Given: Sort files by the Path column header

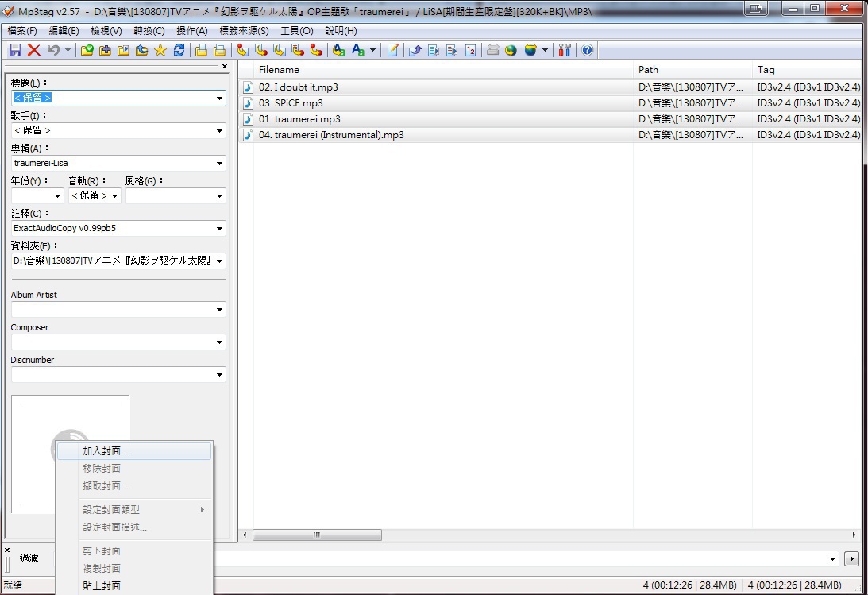Looking at the screenshot, I should point(692,70).
